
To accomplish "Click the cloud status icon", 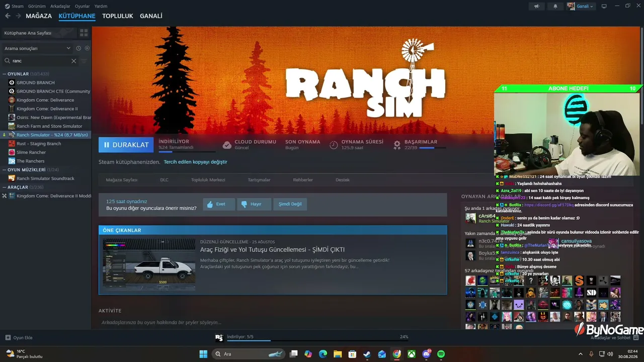I will 227,145.
